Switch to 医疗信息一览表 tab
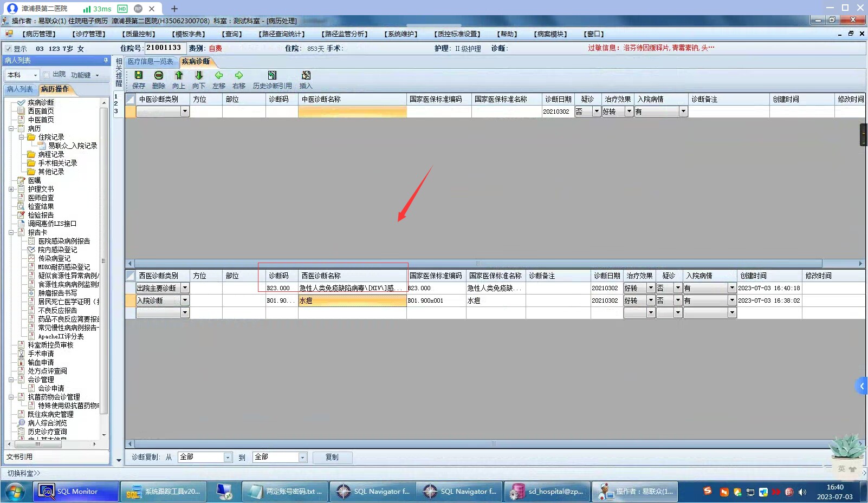Screen dimensions: 868x503 [x=151, y=62]
